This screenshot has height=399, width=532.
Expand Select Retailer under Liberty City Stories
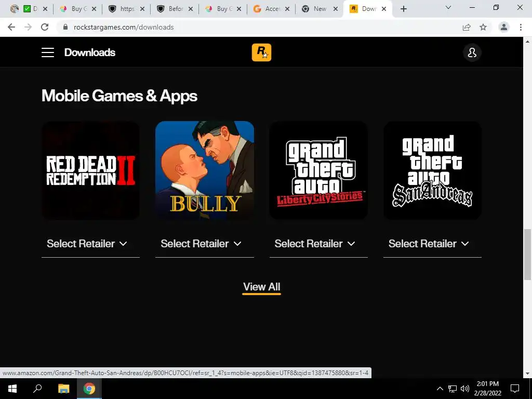318,244
